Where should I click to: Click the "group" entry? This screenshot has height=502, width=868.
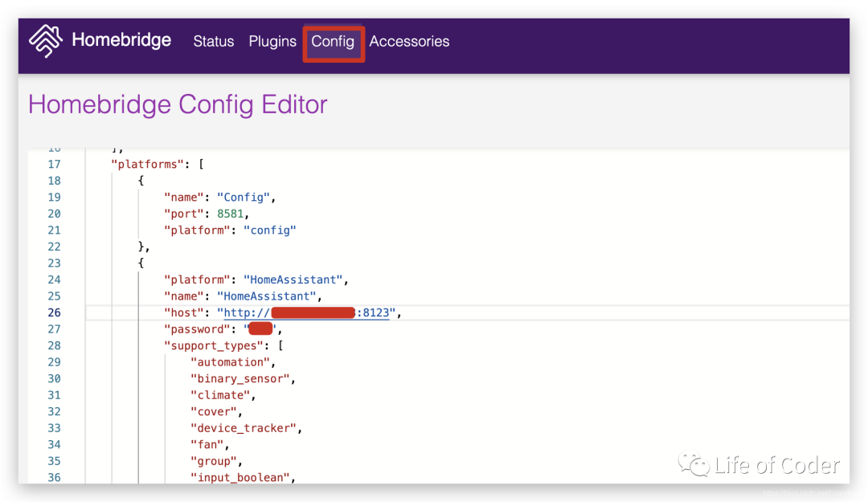(x=214, y=462)
